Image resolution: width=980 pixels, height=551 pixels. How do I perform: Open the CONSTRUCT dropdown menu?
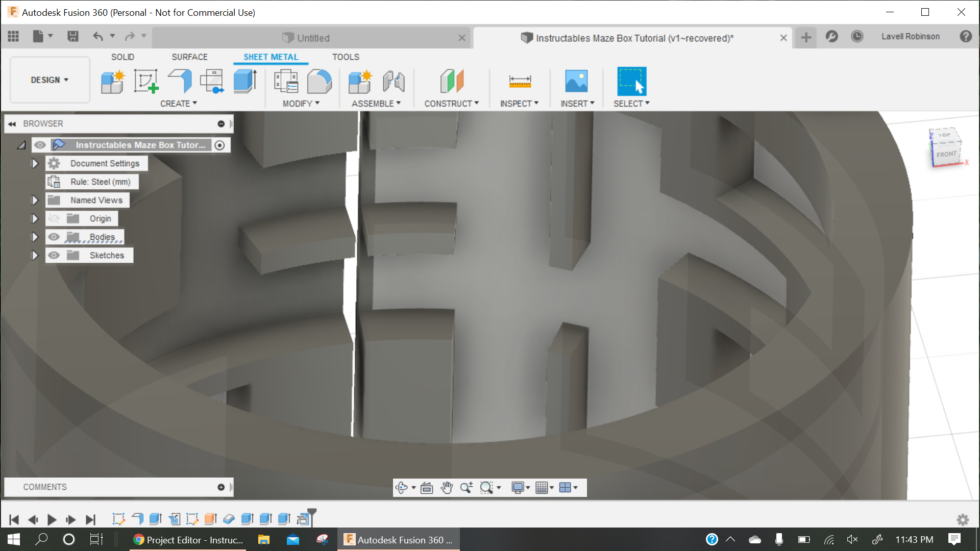pos(452,104)
